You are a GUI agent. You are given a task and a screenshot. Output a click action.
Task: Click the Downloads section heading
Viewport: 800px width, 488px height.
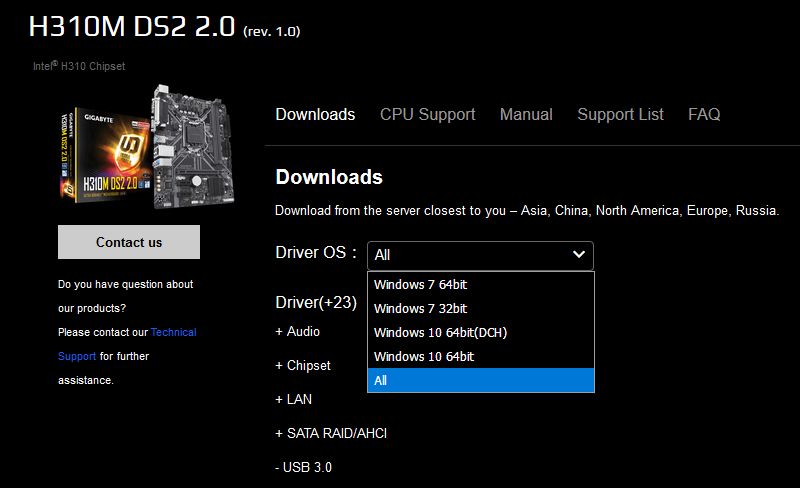tap(329, 177)
